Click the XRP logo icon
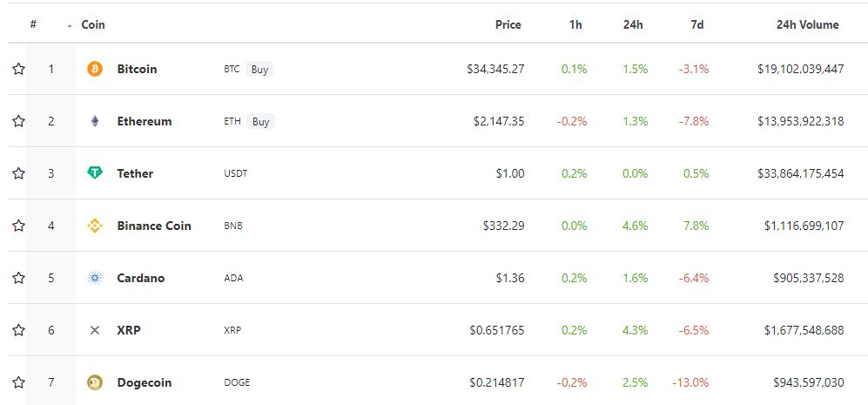This screenshot has width=868, height=405. 95,330
